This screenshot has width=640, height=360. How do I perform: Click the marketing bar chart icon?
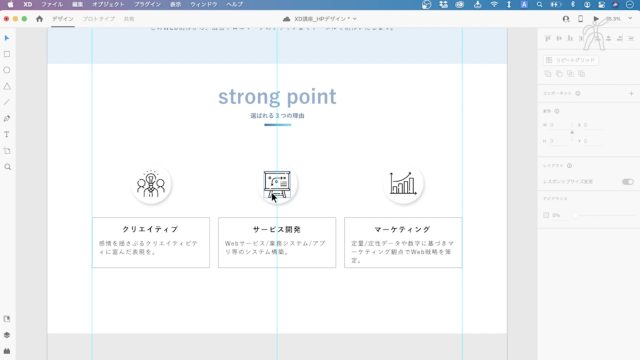pos(403,184)
